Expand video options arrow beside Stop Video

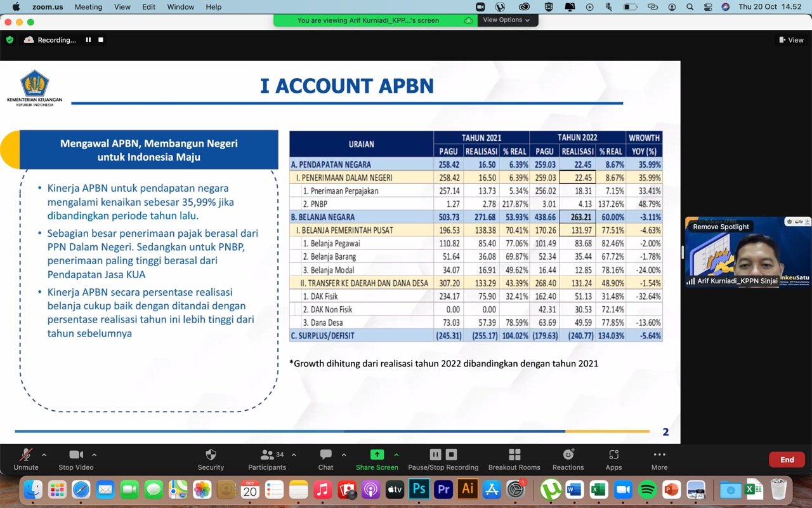(x=94, y=455)
